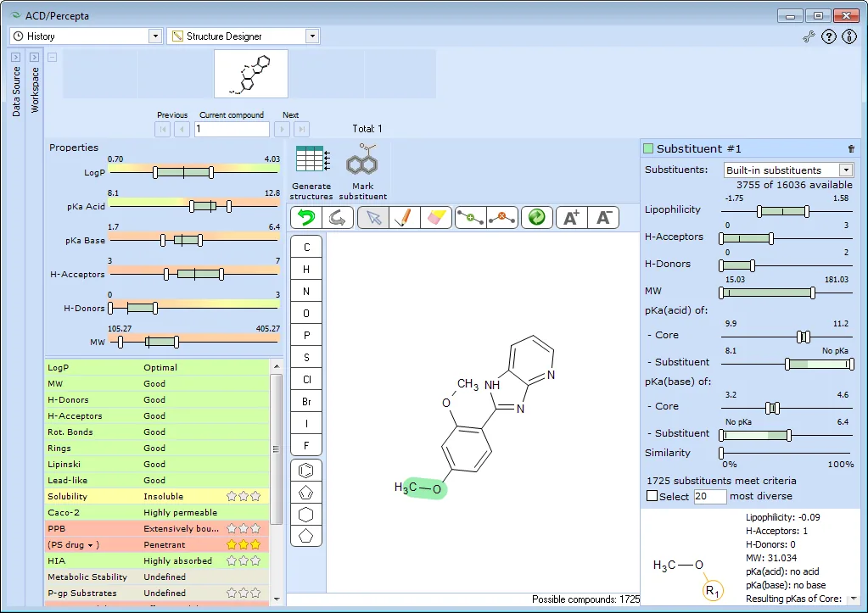Toggle the Substituent #1 green checkbox
Screen dimensions: 868x613
point(648,148)
